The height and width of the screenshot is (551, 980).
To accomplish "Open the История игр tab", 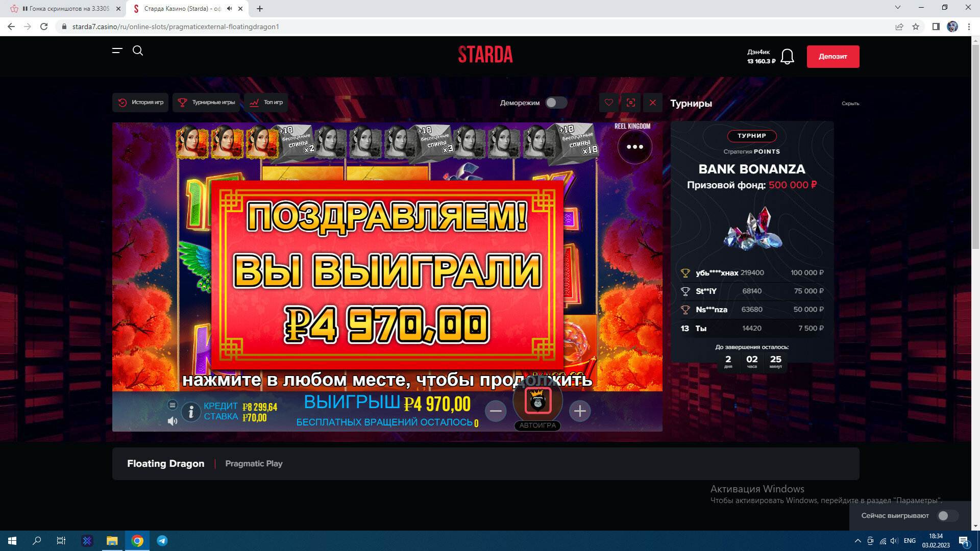I will [x=140, y=103].
